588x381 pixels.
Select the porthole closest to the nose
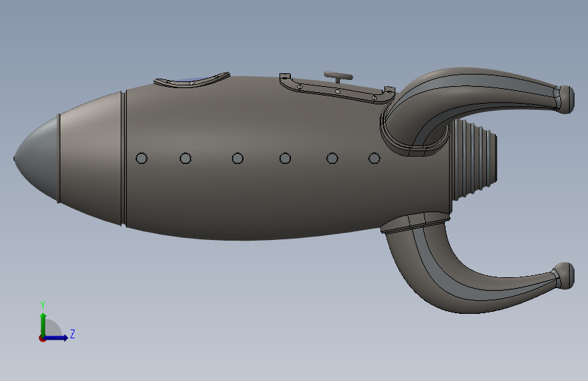(141, 158)
